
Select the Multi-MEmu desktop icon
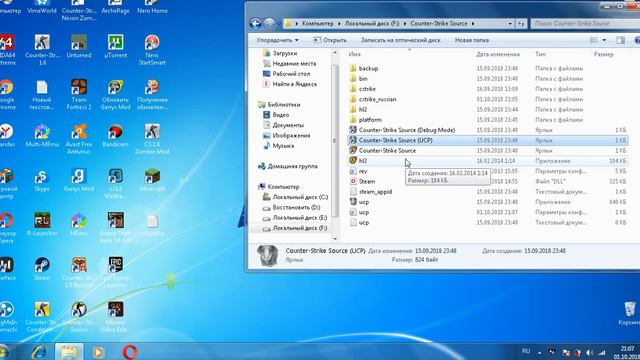(x=42, y=136)
